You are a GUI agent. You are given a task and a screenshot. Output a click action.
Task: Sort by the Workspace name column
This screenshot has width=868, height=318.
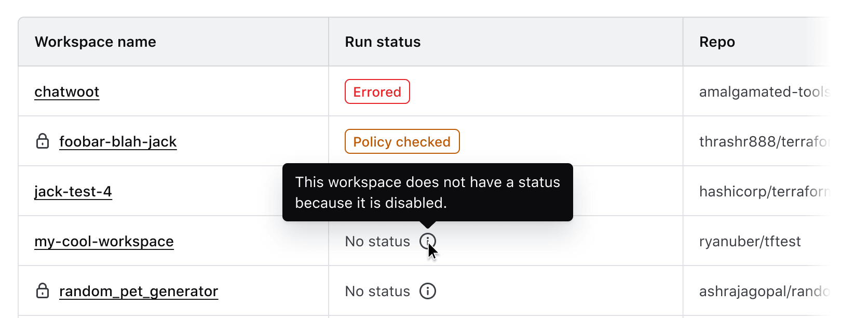(96, 42)
